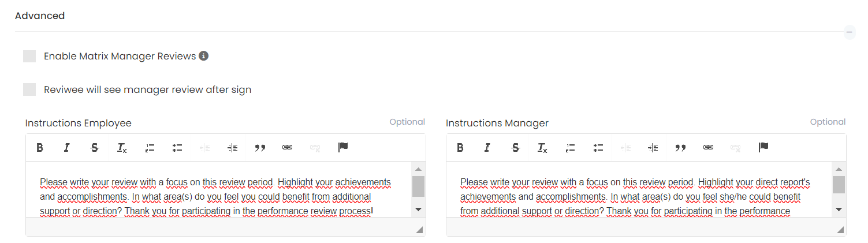
Task: Insert link in Instructions Manager editor
Action: coord(707,148)
